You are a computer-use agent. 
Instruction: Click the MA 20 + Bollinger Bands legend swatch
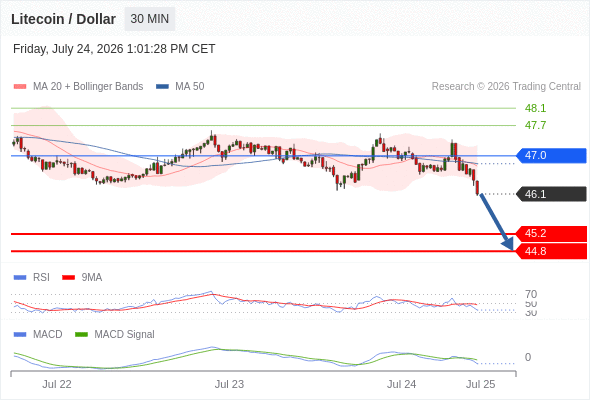[x=20, y=87]
